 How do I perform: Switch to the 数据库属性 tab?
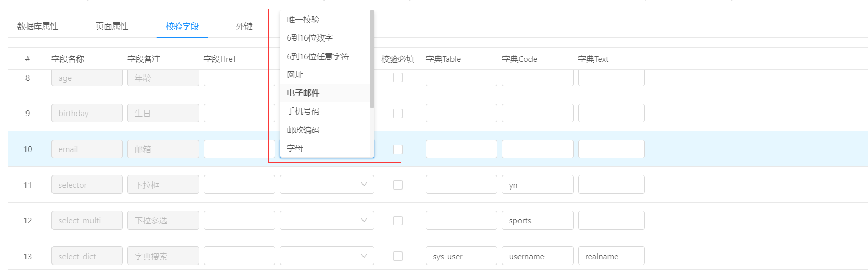point(37,27)
